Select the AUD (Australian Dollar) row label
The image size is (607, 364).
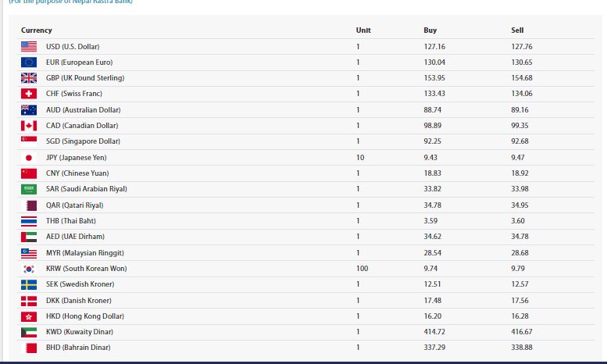point(83,110)
